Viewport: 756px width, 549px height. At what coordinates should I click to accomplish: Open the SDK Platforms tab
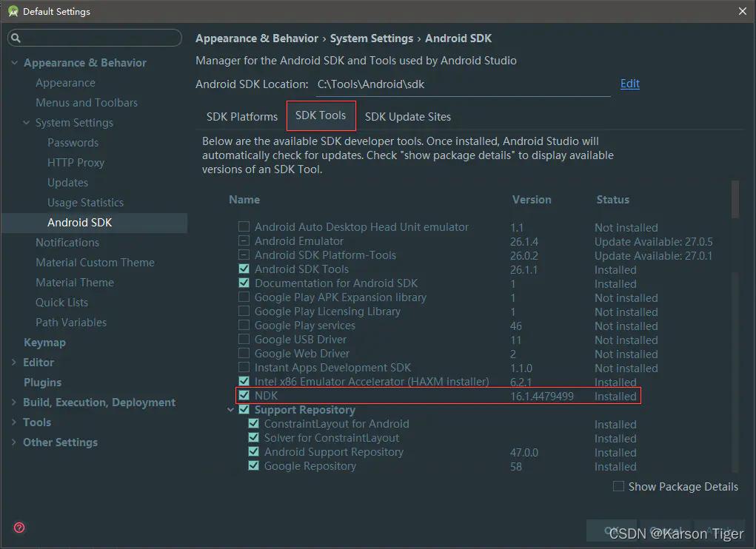click(x=242, y=117)
